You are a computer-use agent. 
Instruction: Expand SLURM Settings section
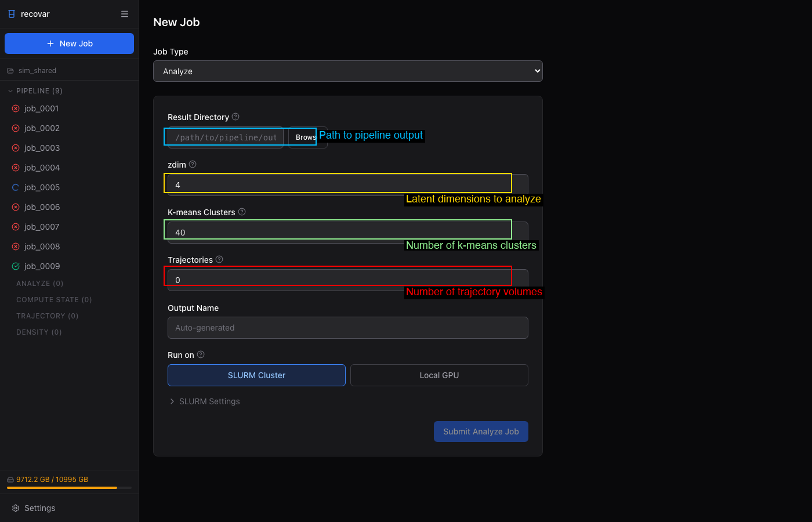204,401
